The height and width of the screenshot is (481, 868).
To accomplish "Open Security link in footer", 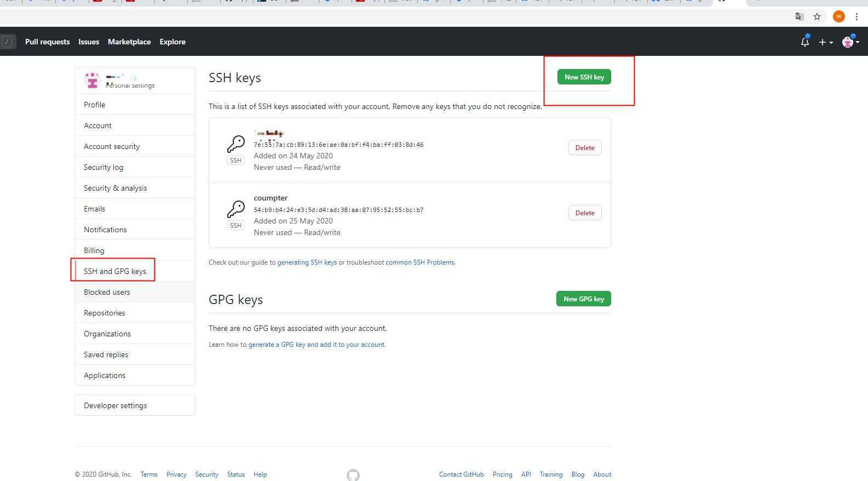I will click(x=207, y=474).
